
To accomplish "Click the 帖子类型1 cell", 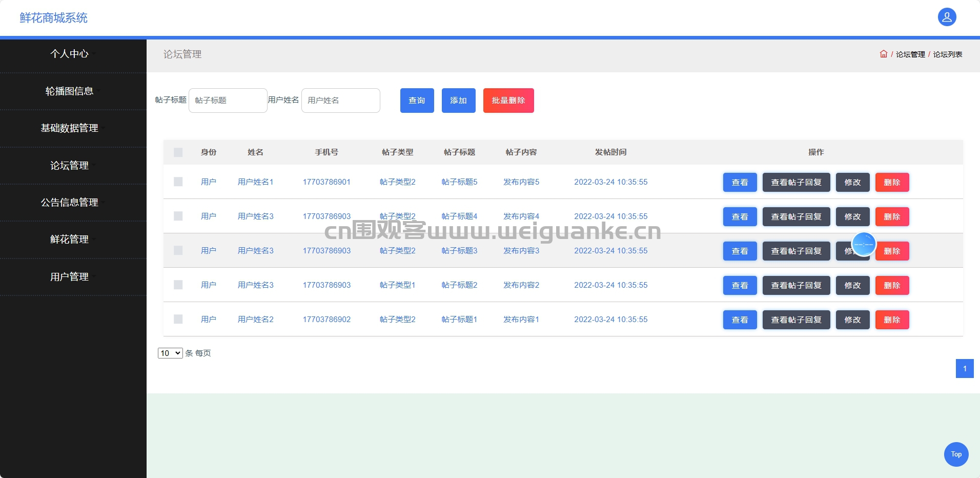I will pyautogui.click(x=398, y=285).
